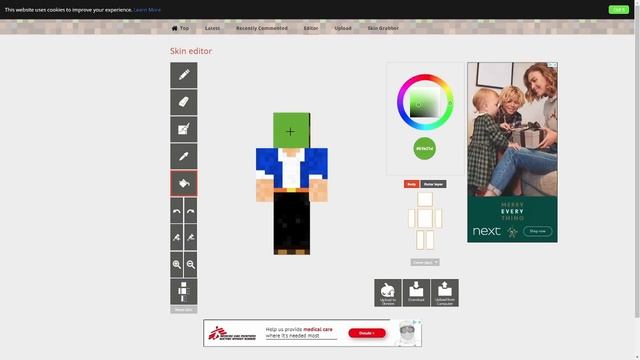Image resolution: width=640 pixels, height=360 pixels.
Task: Click the black legs of skin model
Action: point(291,222)
